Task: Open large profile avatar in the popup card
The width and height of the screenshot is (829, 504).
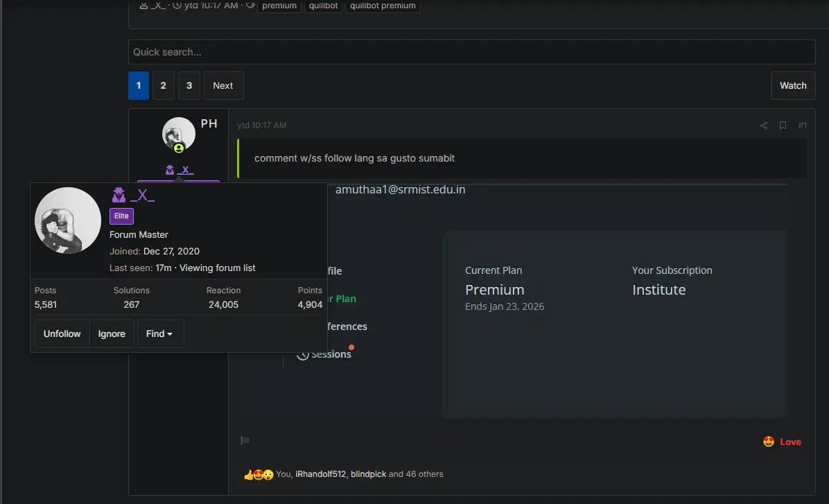Action: 68,220
